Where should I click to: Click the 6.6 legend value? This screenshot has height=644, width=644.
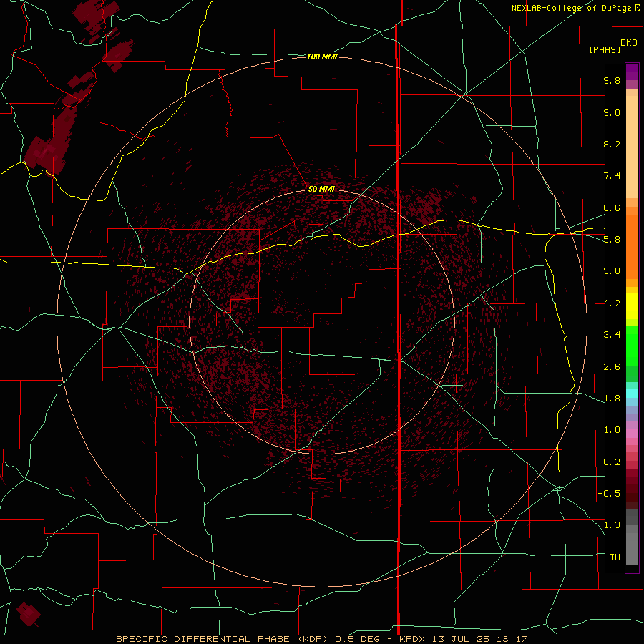click(612, 208)
